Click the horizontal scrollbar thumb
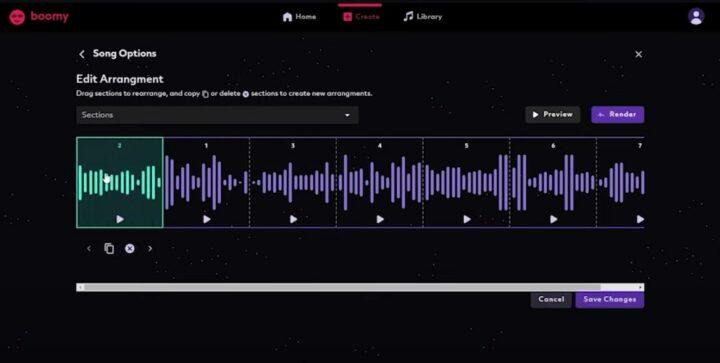 click(342, 287)
